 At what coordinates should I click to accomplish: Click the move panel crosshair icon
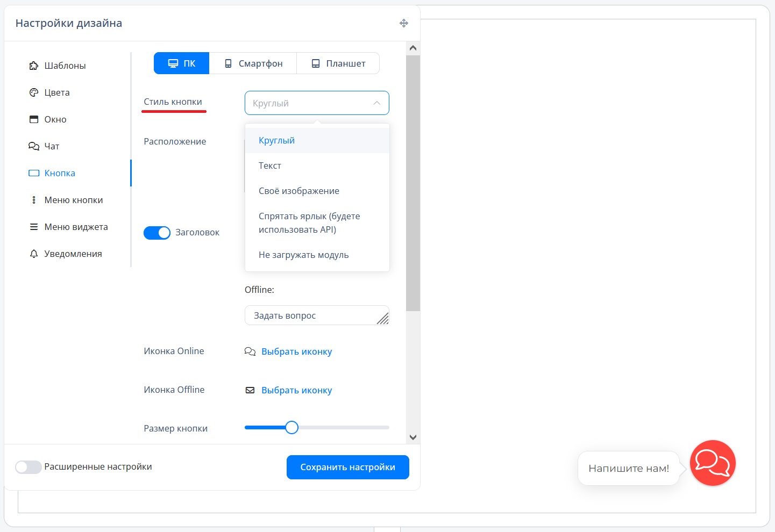click(404, 23)
